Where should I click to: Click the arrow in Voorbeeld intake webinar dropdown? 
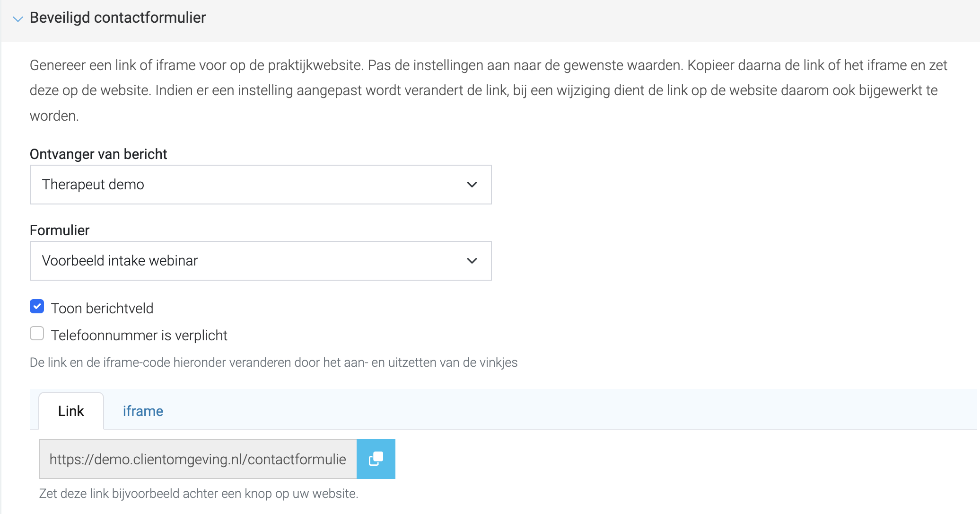[472, 261]
